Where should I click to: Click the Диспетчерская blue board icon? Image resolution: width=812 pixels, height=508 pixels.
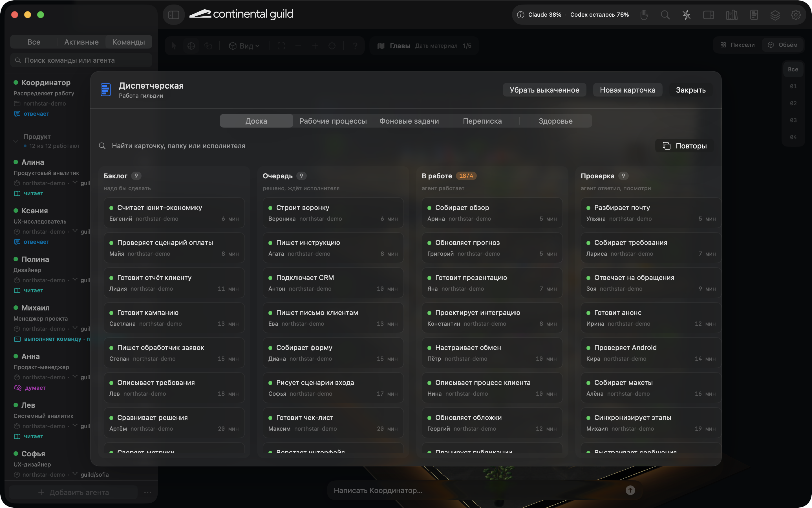pos(106,90)
